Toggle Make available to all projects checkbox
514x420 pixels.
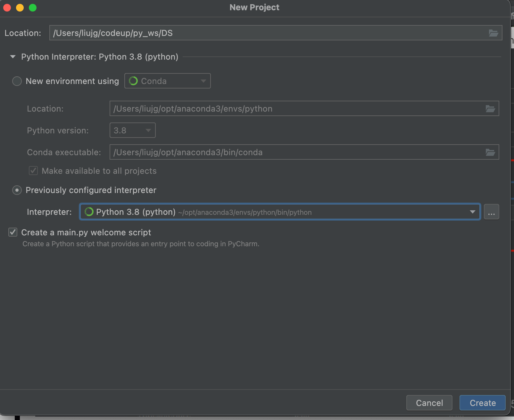(x=33, y=171)
